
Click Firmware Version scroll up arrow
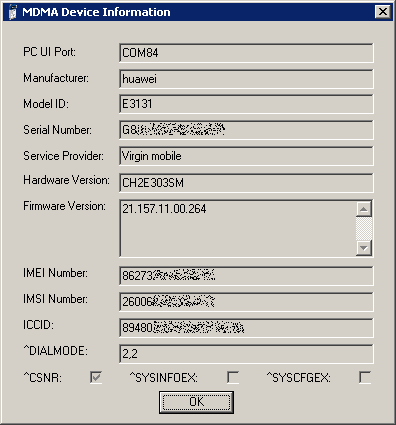tap(364, 209)
